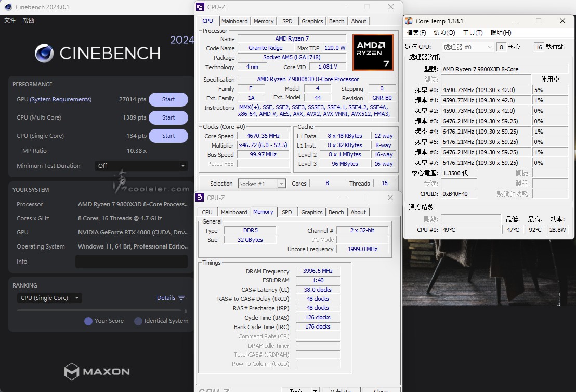Click the 頻率 #0 frequency value in Core Temp
Image resolution: width=576 pixels, height=392 pixels.
[486, 90]
